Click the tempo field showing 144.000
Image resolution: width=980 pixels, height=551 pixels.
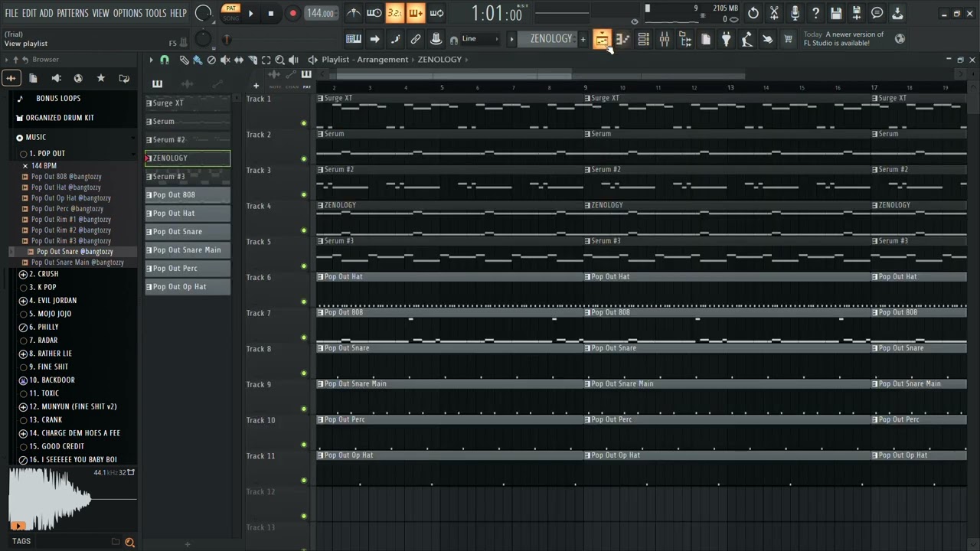[x=321, y=13]
